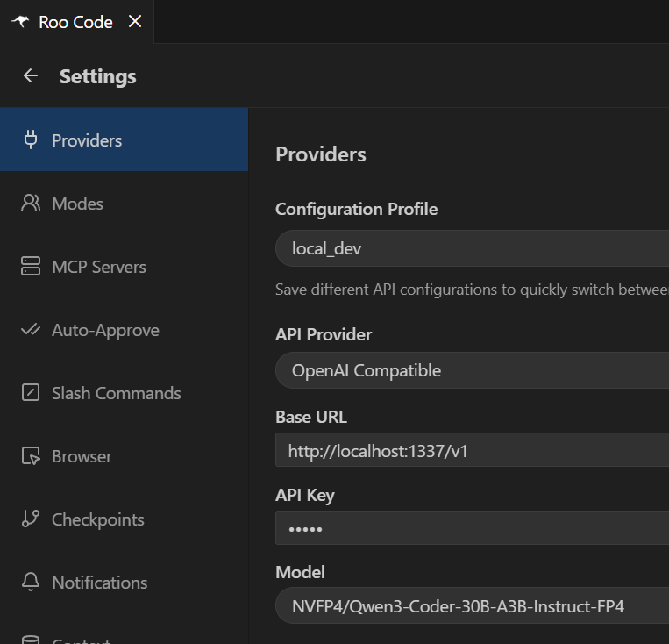Open the Model selection dropdown
The width and height of the screenshot is (669, 644).
click(472, 605)
